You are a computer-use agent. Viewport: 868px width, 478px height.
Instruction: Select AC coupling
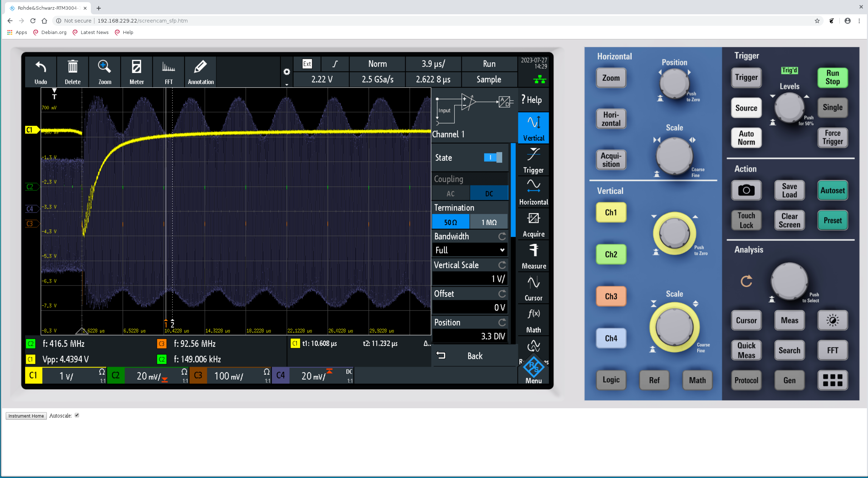[x=451, y=194]
